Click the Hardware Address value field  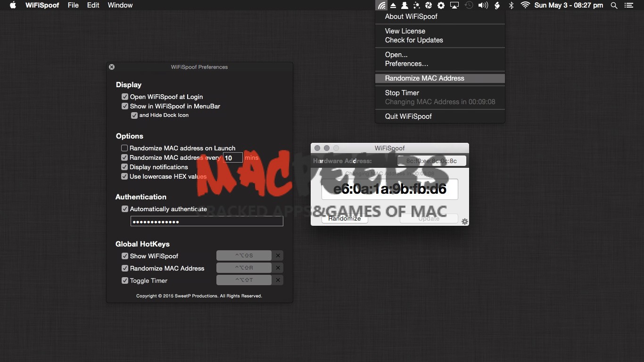pyautogui.click(x=432, y=161)
